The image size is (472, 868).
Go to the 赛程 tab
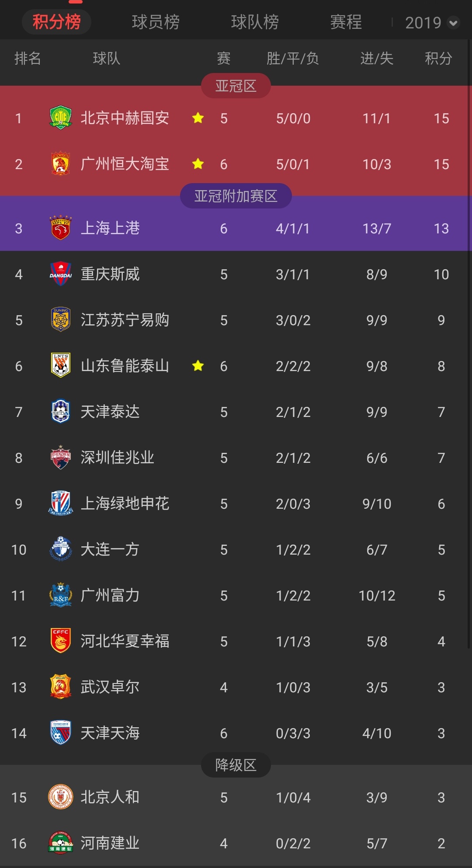(x=346, y=22)
